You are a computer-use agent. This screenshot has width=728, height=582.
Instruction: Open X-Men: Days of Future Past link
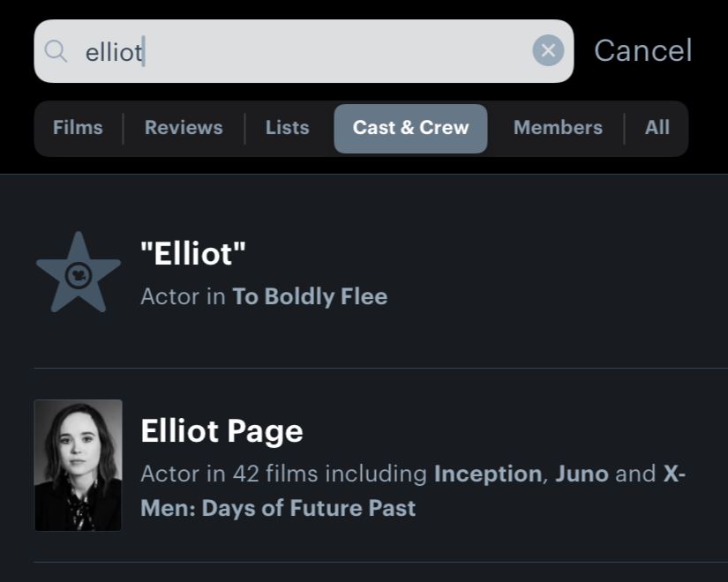click(413, 490)
